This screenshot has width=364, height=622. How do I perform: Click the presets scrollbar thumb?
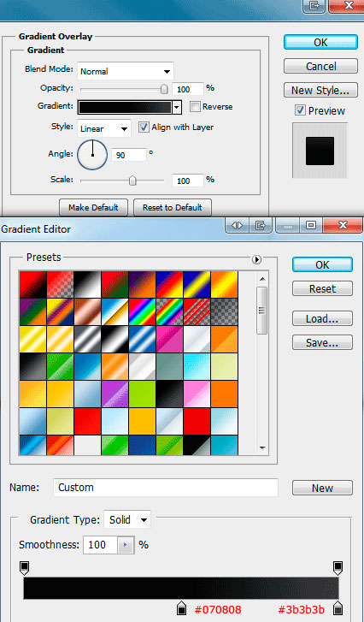pyautogui.click(x=261, y=310)
